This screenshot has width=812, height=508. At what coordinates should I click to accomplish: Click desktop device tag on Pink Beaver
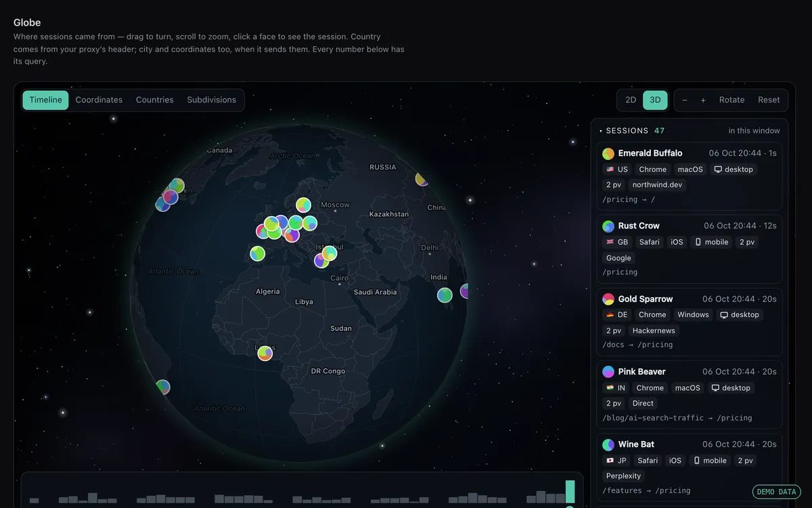point(731,387)
